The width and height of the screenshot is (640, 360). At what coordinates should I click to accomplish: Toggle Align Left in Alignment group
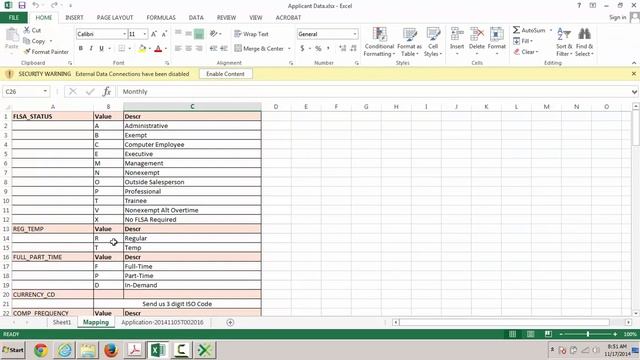[x=178, y=48]
